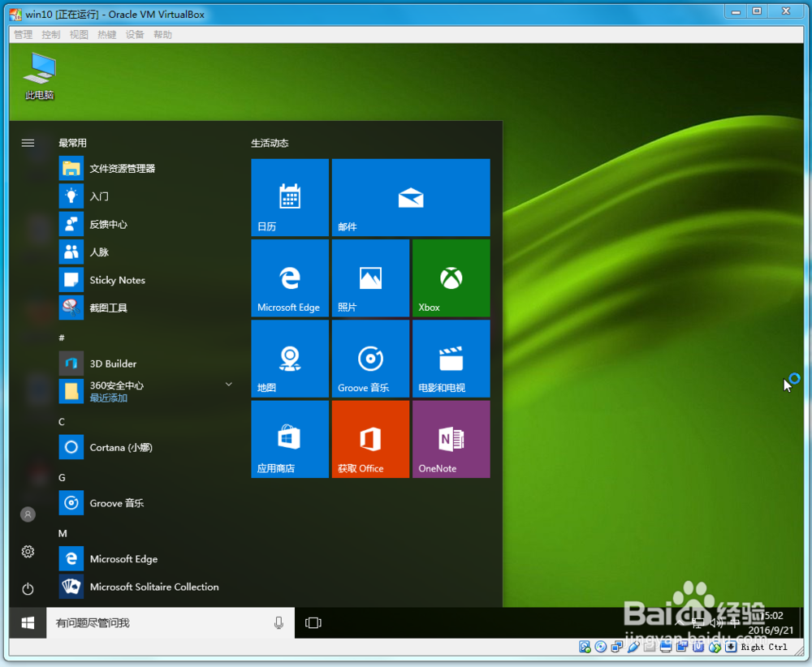Open the Movies & TV (电影和电视) tile

451,359
